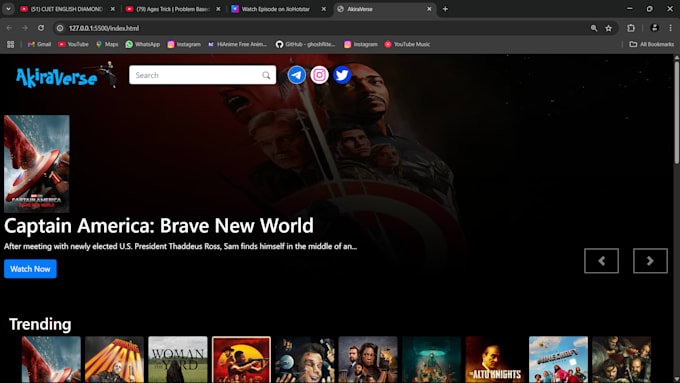
Task: Reload the current page
Action: (41, 28)
